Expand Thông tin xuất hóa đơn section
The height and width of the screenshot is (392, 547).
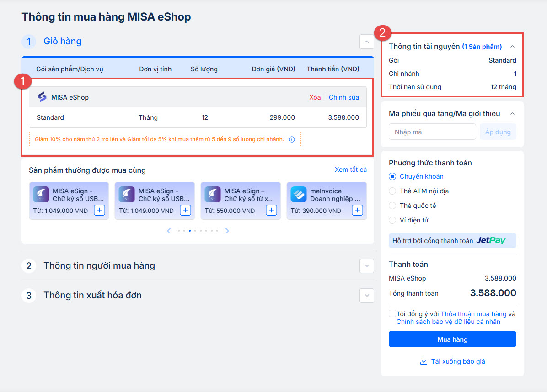pos(367,296)
